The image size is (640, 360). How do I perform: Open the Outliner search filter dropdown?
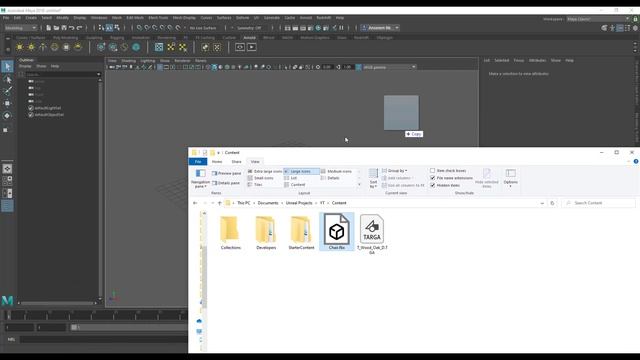pyautogui.click(x=98, y=74)
